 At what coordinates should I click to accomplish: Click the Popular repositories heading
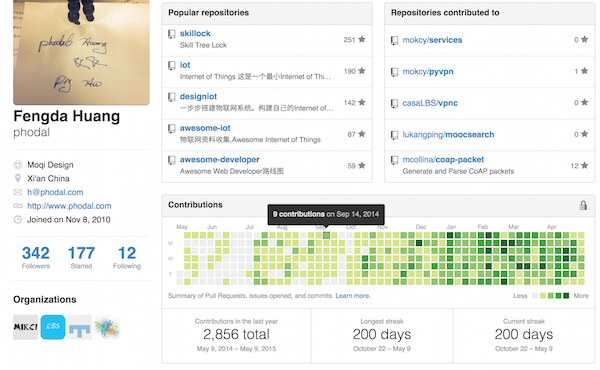click(x=209, y=13)
